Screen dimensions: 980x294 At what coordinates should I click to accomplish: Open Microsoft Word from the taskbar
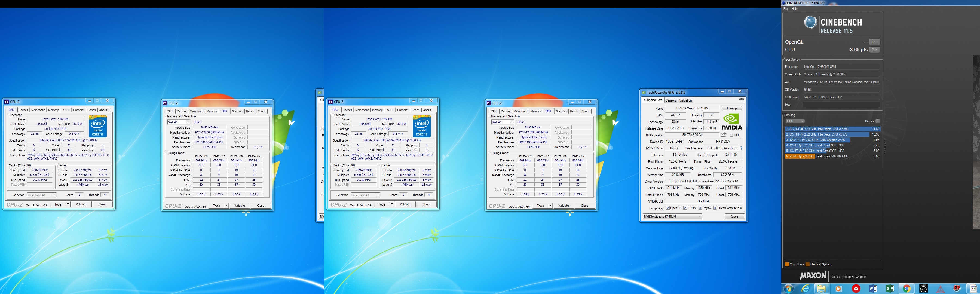coord(873,289)
